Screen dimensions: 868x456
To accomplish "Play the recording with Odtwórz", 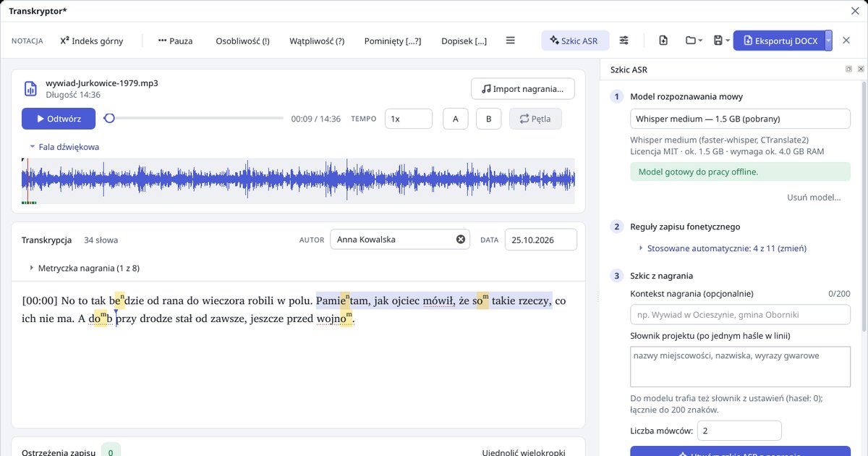I will click(x=59, y=119).
